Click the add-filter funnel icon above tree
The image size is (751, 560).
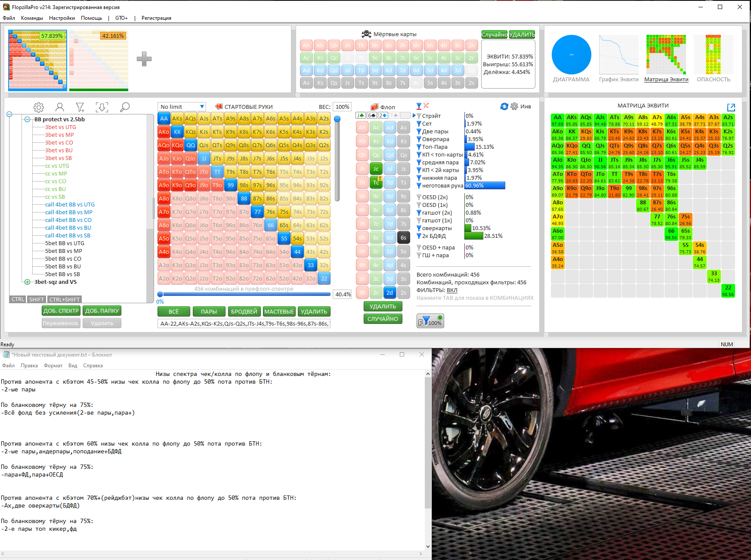[x=80, y=107]
